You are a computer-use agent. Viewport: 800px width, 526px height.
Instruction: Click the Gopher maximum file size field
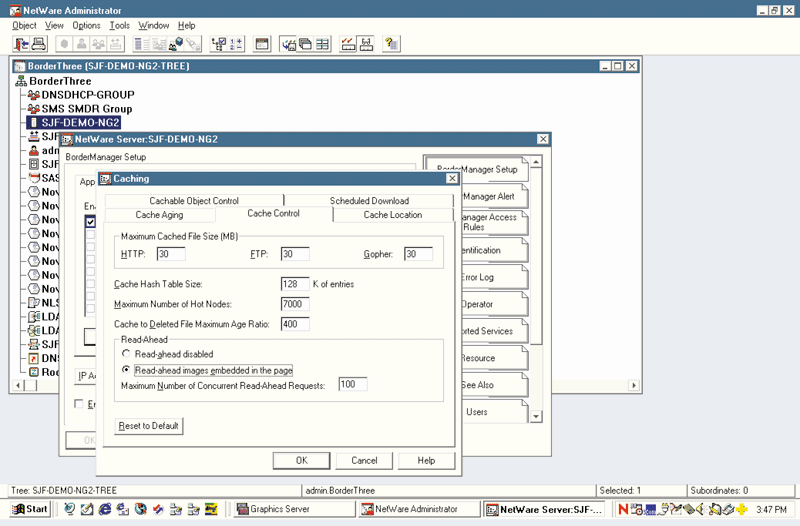418,254
